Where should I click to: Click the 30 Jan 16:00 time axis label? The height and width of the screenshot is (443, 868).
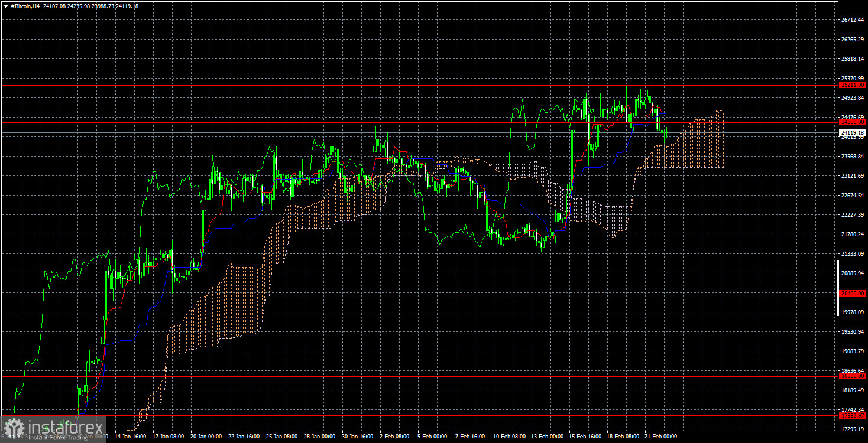[357, 437]
